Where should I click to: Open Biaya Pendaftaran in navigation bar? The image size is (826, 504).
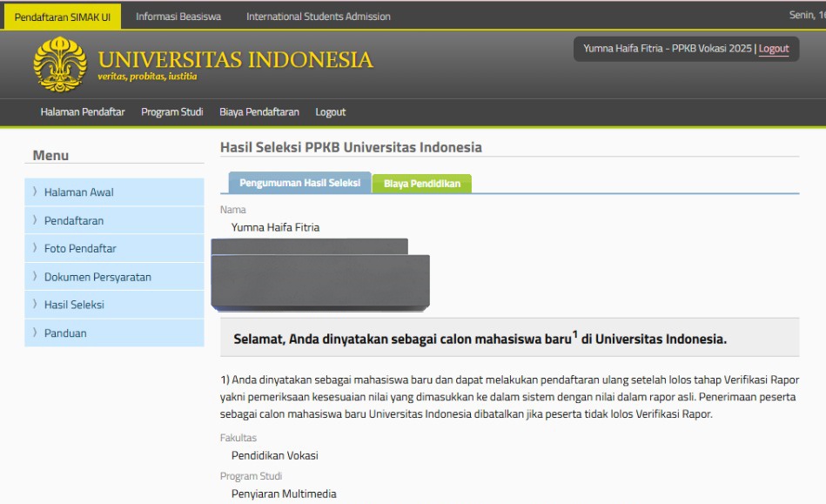[x=259, y=111]
